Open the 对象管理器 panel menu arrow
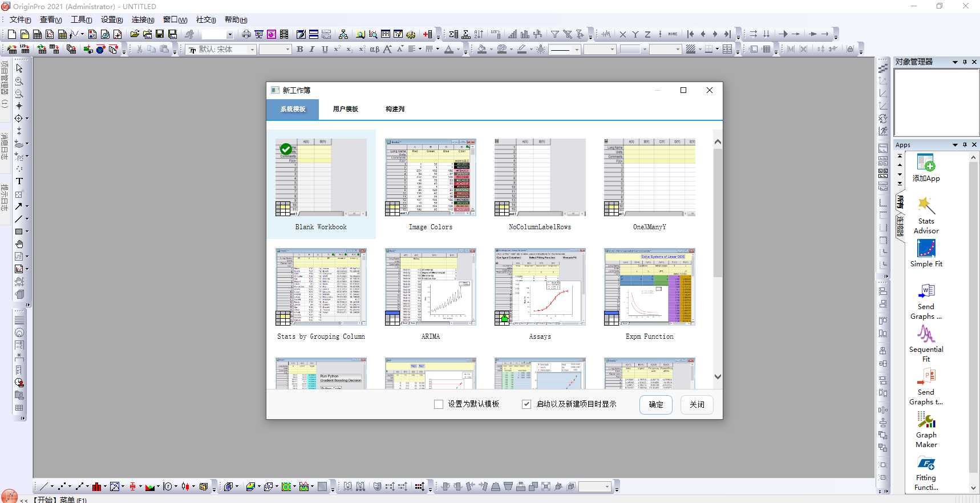 (x=955, y=62)
